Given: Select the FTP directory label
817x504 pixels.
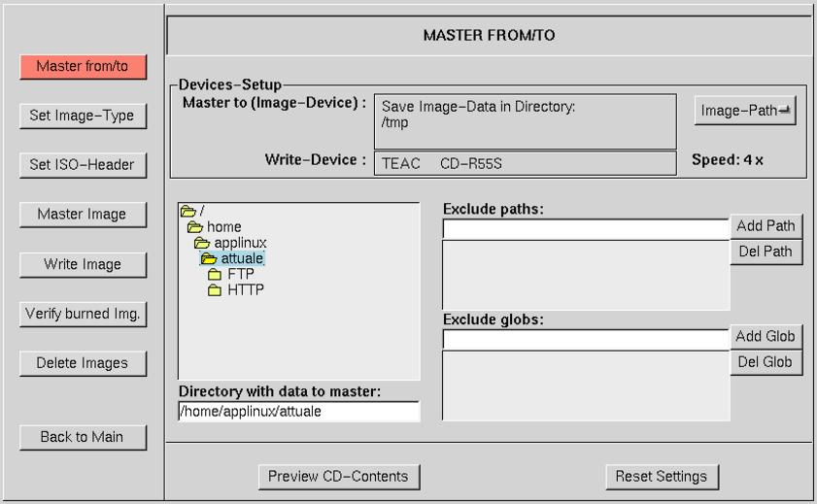Looking at the screenshot, I should point(241,275).
